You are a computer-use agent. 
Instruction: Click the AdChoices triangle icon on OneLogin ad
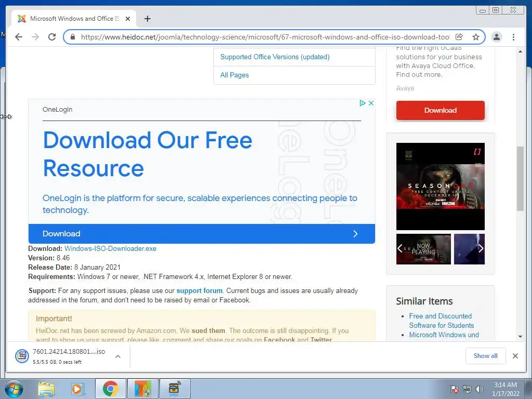[x=362, y=103]
